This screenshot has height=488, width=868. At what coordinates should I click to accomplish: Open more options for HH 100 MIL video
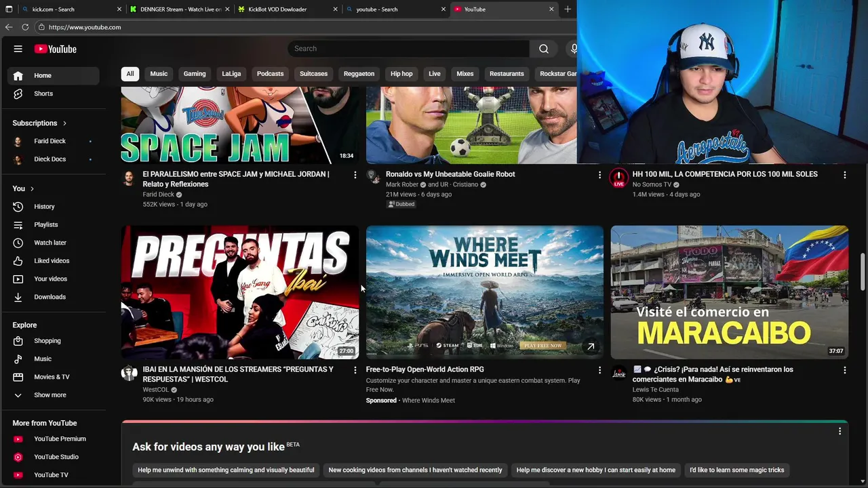point(844,175)
